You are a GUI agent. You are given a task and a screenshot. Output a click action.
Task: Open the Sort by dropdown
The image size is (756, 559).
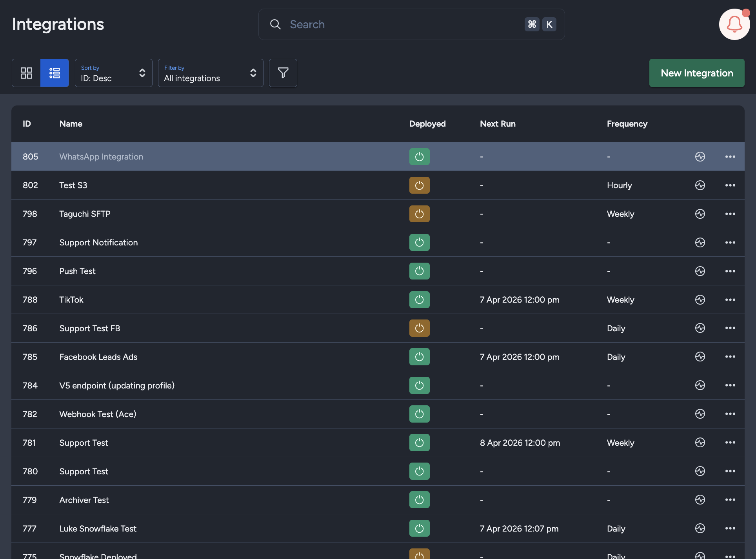pyautogui.click(x=113, y=73)
